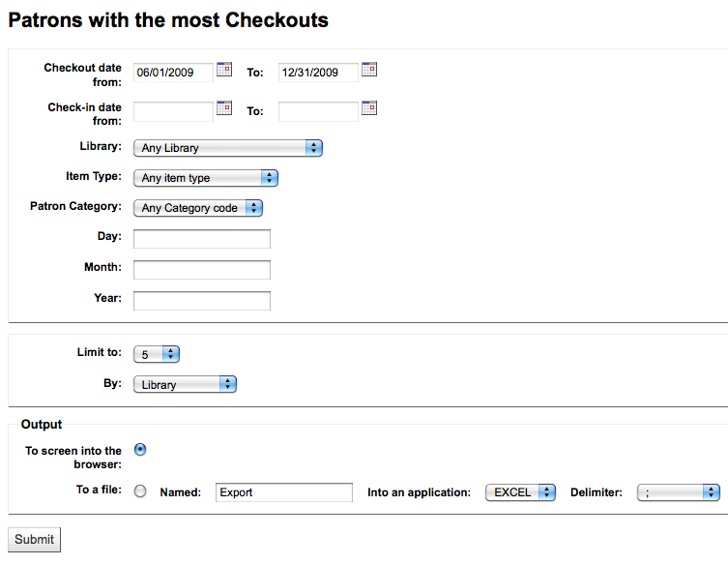Focus the Checkout date To field 12/31/2009

tap(318, 73)
